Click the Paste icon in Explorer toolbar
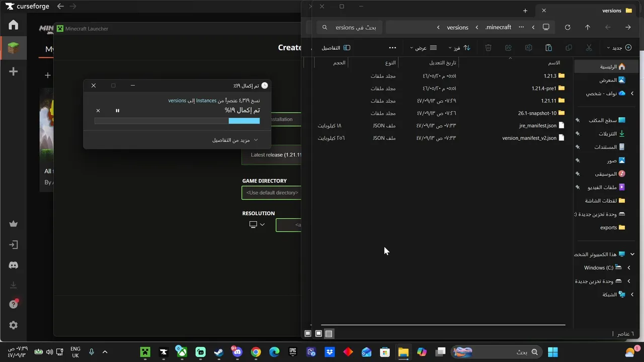644x362 pixels. tap(548, 48)
